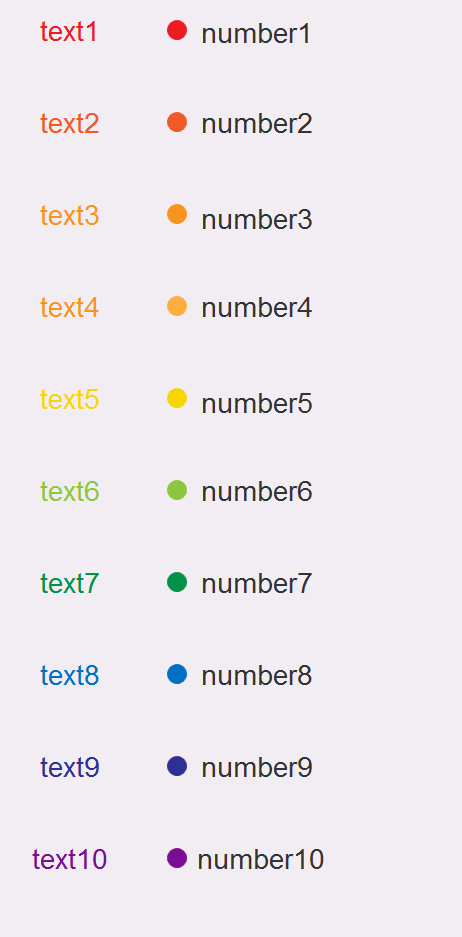
Task: Click the purple text10 label
Action: pos(69,860)
